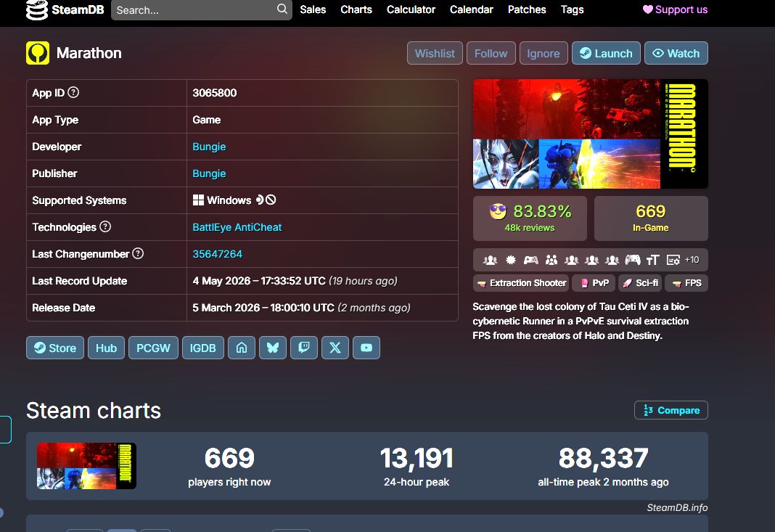Click the sunglasses emoji rating icon
The height and width of the screenshot is (532, 775).
pyautogui.click(x=499, y=212)
